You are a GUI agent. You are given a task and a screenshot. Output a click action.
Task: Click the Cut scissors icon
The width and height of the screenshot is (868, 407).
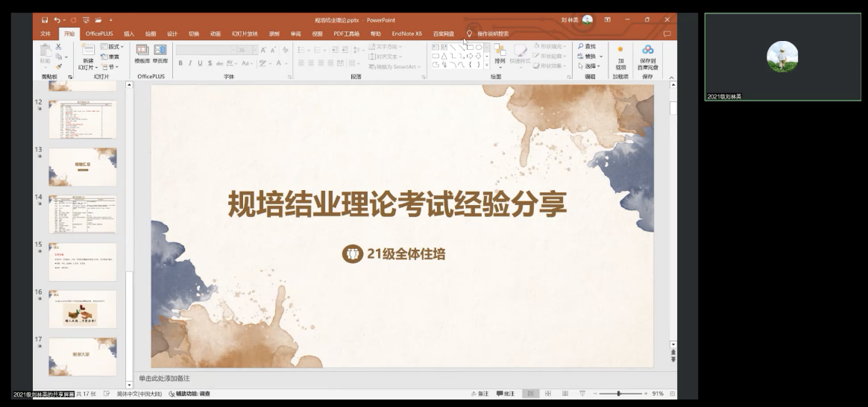[58, 46]
